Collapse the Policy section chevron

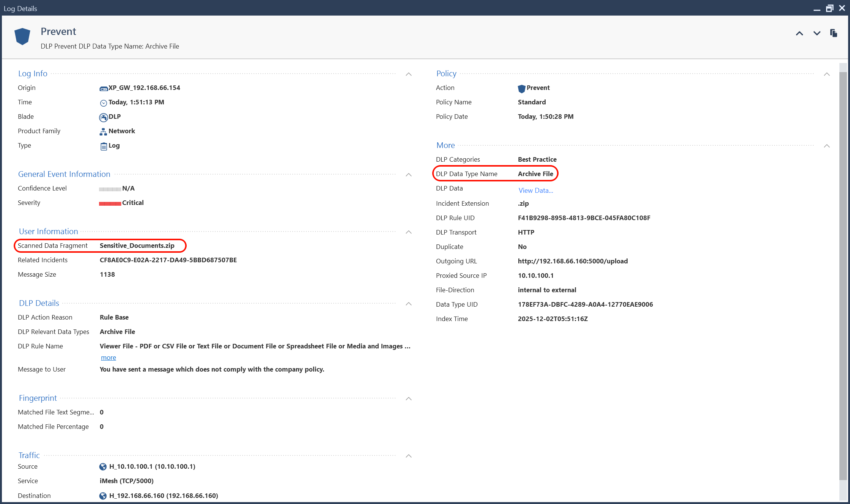click(827, 74)
